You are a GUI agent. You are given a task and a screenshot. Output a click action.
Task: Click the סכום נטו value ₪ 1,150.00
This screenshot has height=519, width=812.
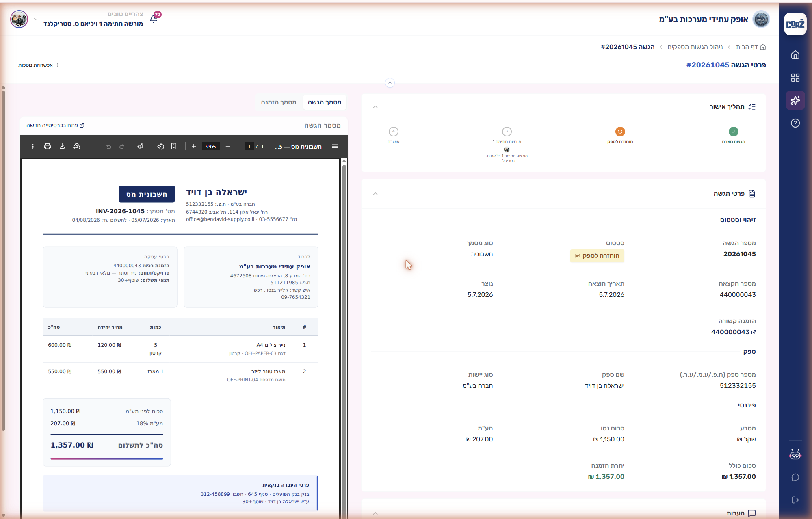click(608, 439)
